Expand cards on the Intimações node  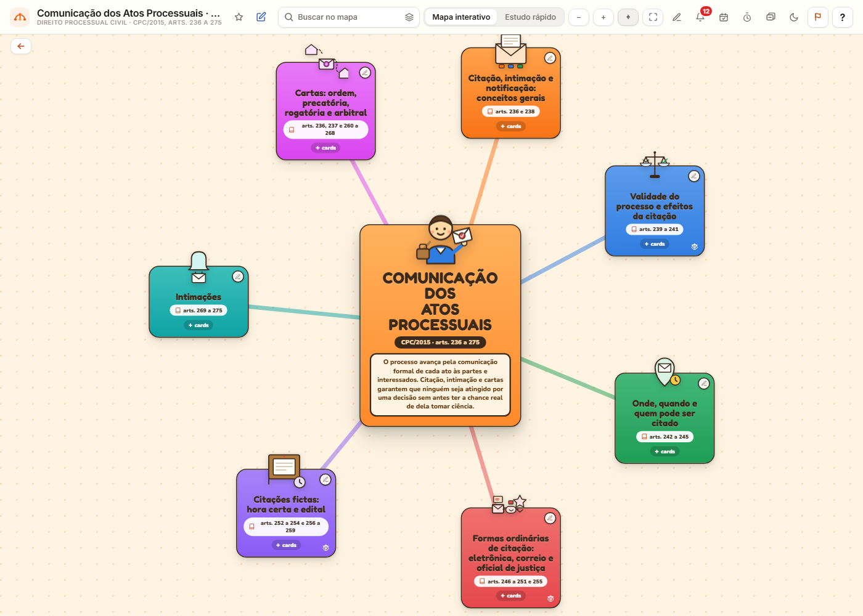pyautogui.click(x=198, y=325)
